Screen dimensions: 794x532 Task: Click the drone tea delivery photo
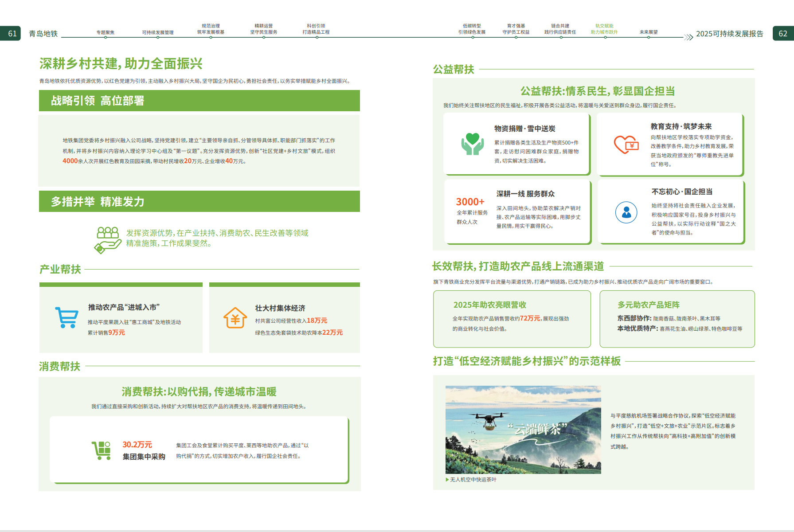tap(523, 430)
